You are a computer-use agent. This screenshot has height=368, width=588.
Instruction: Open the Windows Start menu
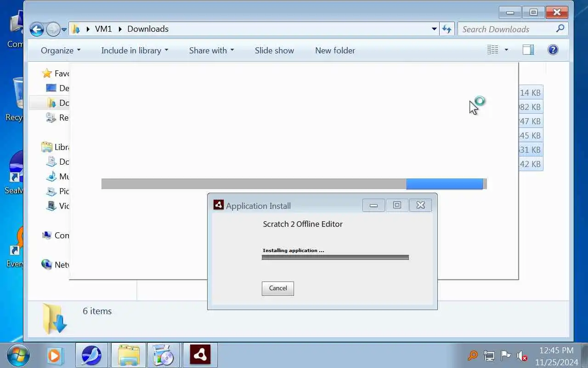point(18,356)
